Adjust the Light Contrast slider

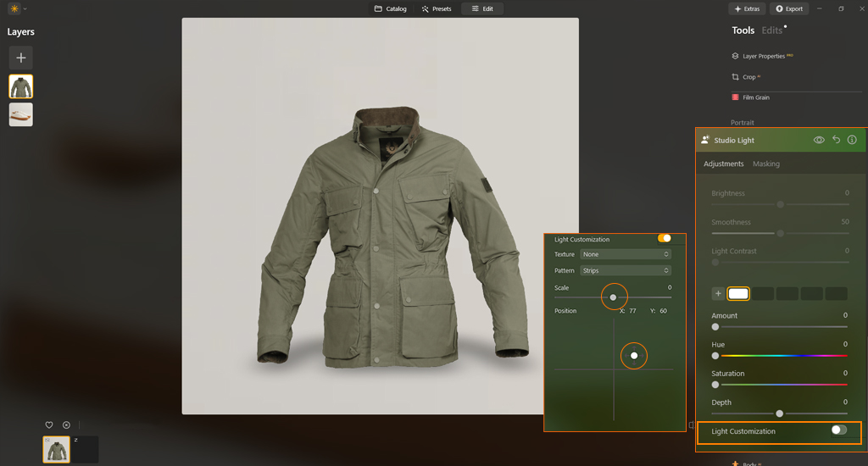[780, 263]
